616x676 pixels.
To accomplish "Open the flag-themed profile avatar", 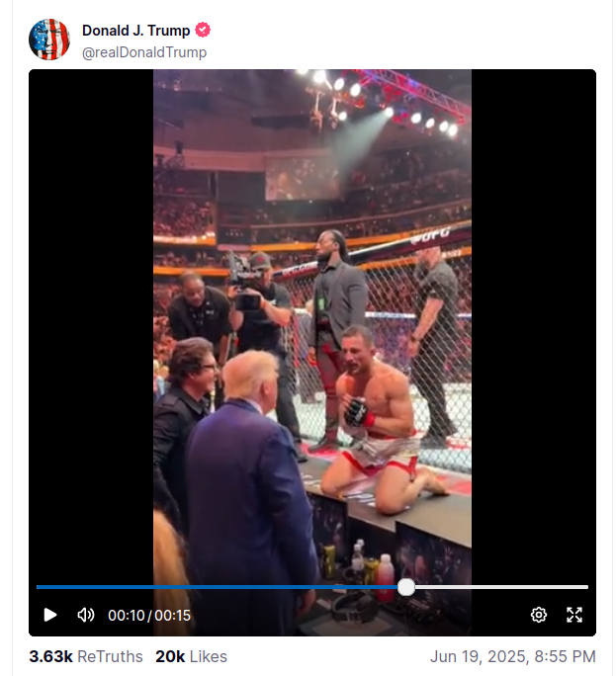I will point(49,40).
